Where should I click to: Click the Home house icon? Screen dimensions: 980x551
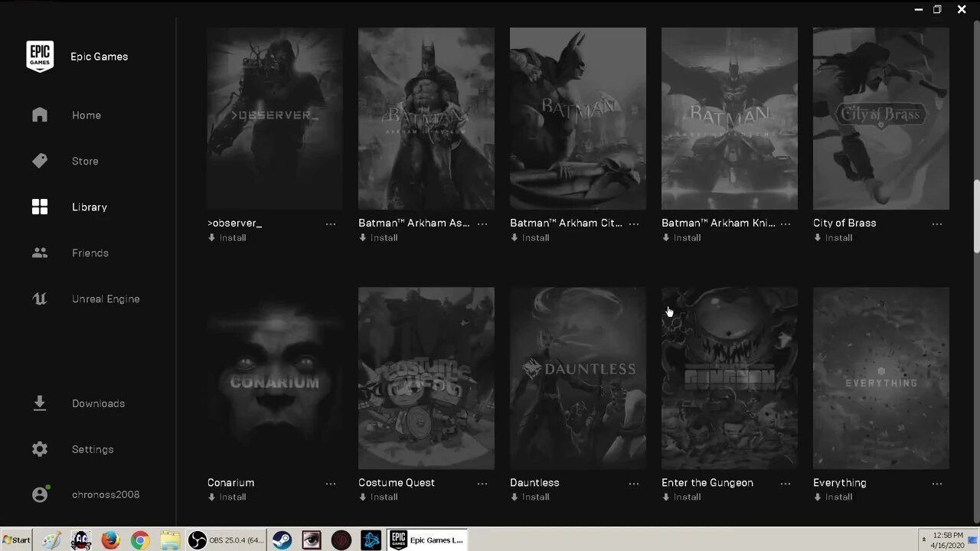40,115
